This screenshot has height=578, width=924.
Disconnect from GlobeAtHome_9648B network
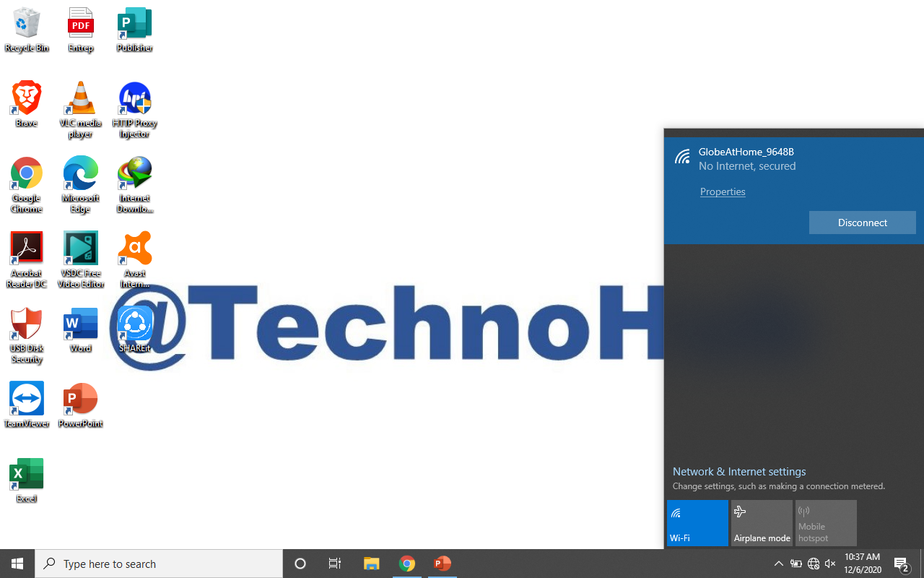(x=863, y=223)
